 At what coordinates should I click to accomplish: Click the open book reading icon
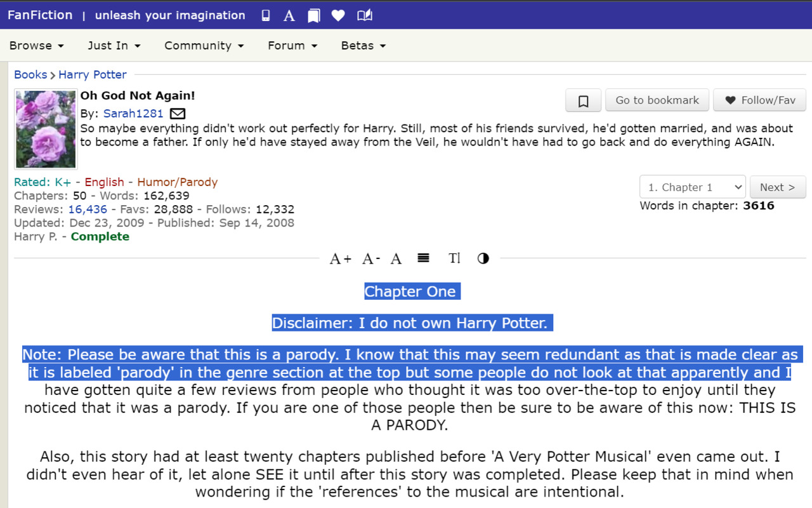click(x=365, y=15)
